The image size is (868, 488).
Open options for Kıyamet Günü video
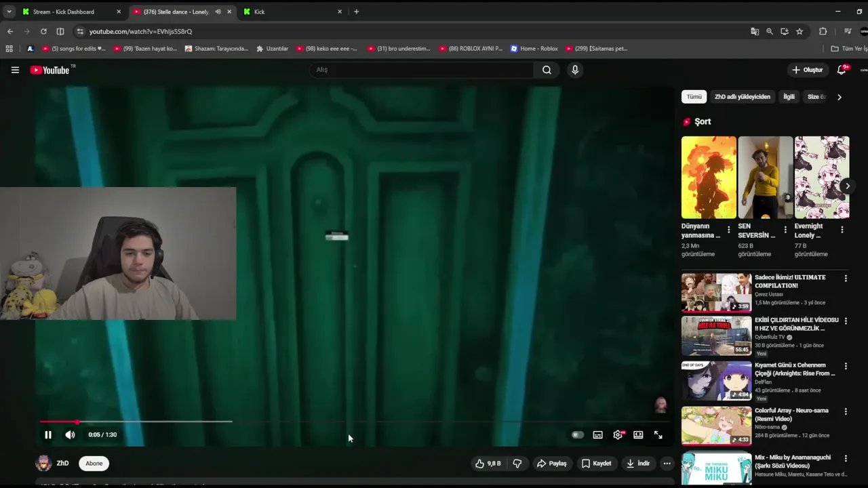(846, 366)
